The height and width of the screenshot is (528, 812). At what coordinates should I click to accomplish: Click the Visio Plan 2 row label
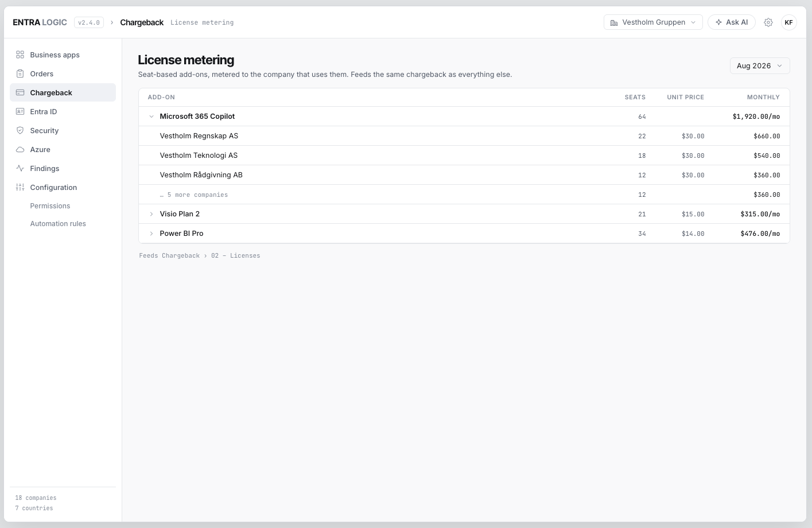pos(180,214)
